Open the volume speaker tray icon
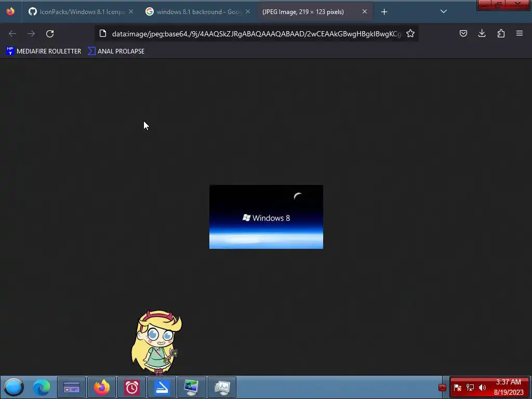Screen dimensions: 532x399 coord(482,388)
